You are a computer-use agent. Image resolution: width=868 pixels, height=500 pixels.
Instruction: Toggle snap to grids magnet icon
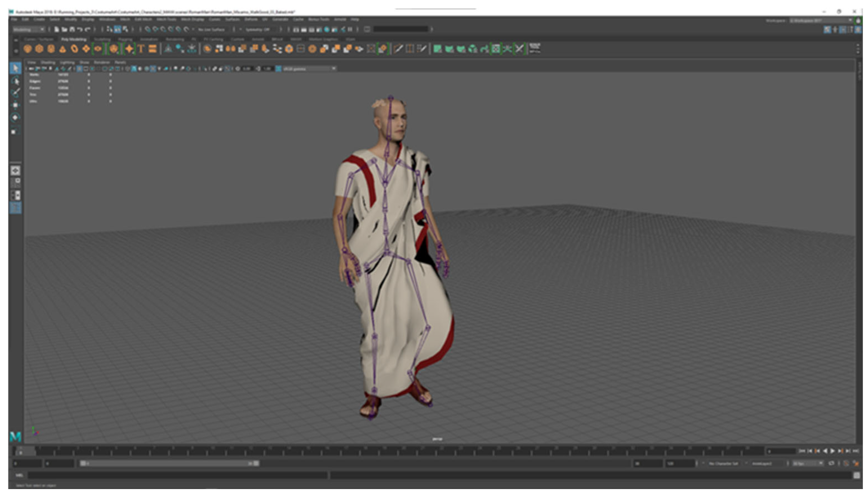click(x=148, y=29)
